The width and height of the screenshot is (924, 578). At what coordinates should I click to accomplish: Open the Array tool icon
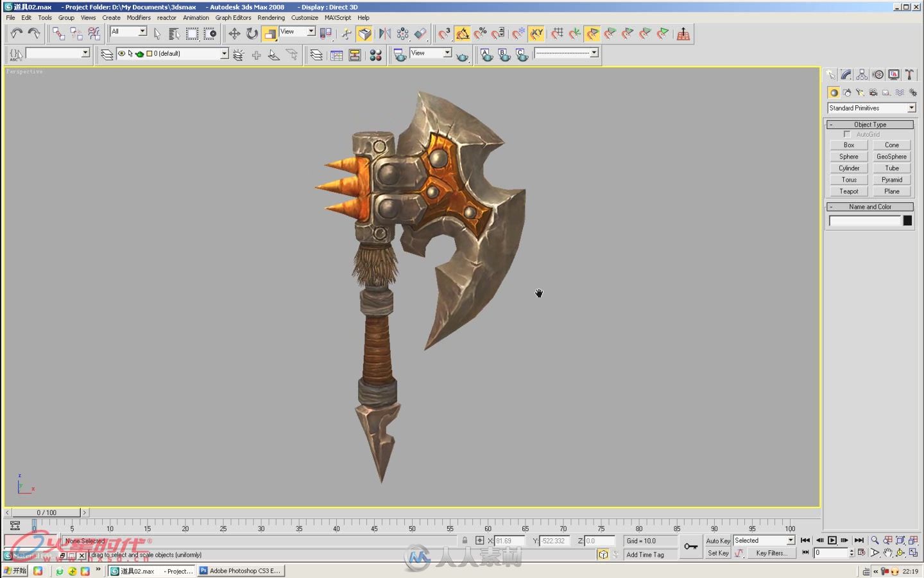click(x=403, y=33)
